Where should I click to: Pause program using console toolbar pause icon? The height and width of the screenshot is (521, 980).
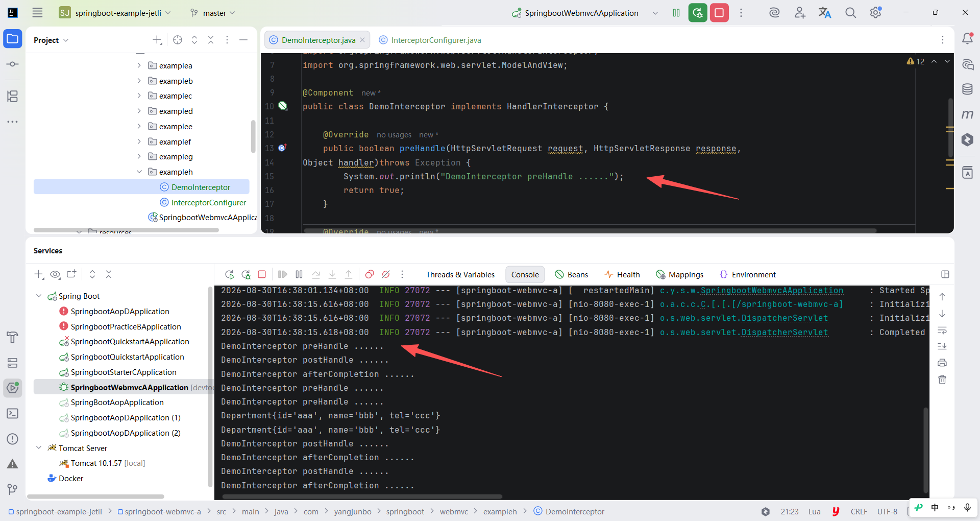pyautogui.click(x=299, y=274)
